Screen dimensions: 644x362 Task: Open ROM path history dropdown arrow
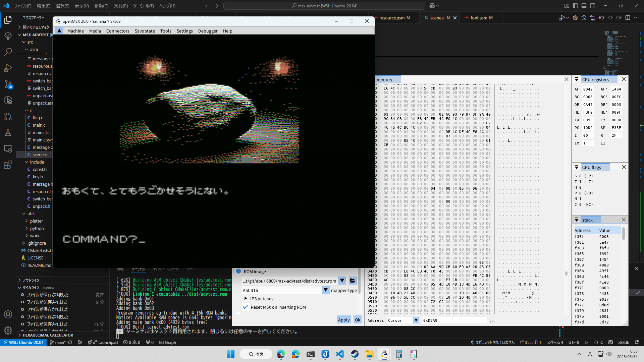pos(342,281)
